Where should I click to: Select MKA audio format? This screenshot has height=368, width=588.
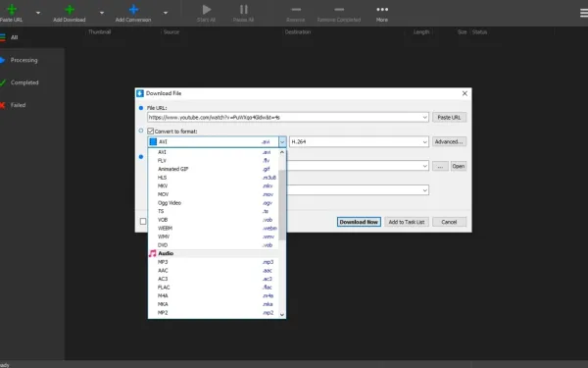[214, 304]
